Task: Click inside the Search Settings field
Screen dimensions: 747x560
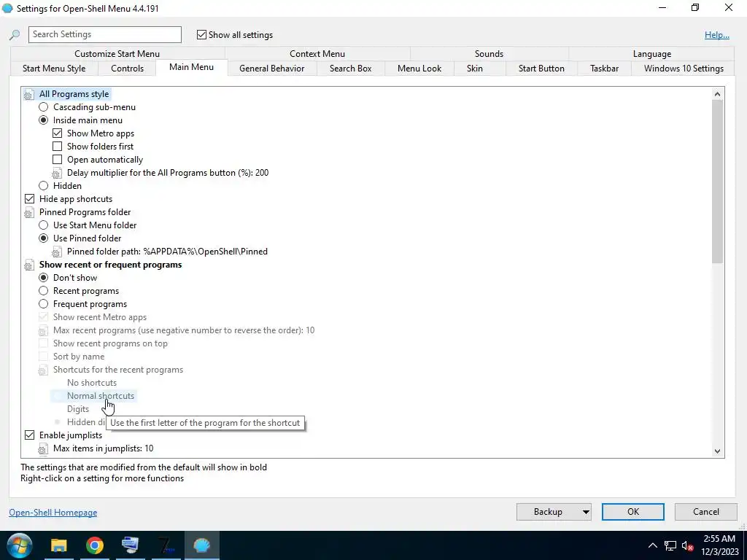Action: [x=105, y=34]
